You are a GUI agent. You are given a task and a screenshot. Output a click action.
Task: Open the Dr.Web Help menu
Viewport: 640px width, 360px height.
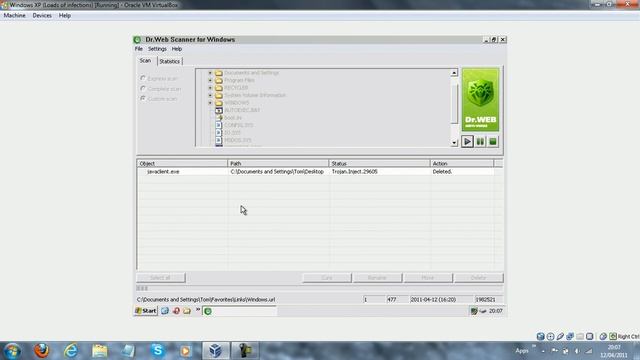[x=177, y=49]
